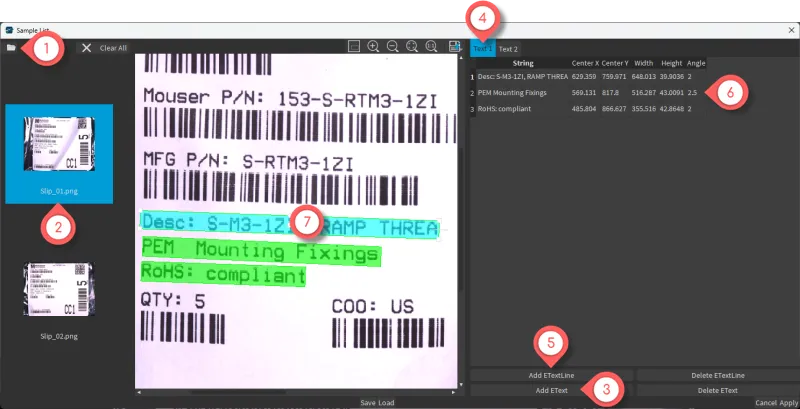This screenshot has width=800, height=409.
Task: Click the Add ETextLine button
Action: 552,375
